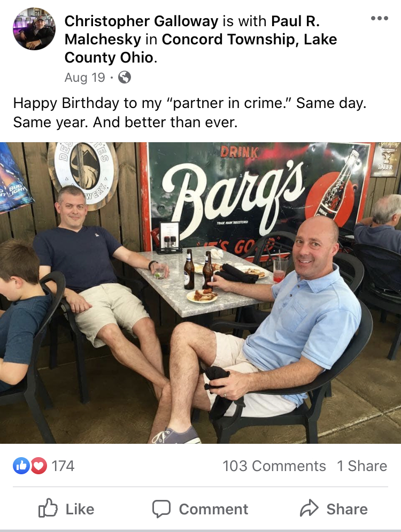The image size is (401, 532).
Task: Open Concord Township, Lake County Ohio location
Action: coord(201,48)
